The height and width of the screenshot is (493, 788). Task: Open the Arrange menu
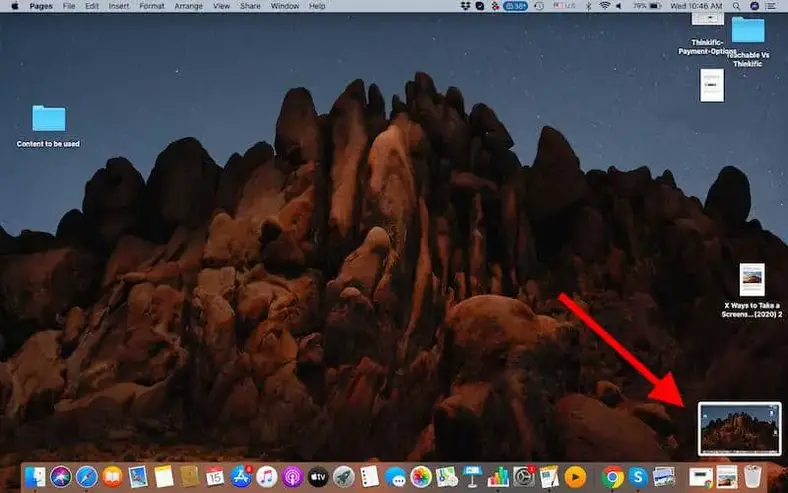click(x=188, y=6)
